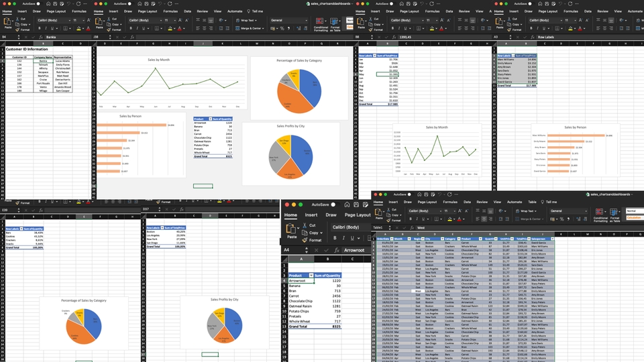Toggle Italic in the Arrowroot A4 window
This screenshot has height=362, width=644.
[x=343, y=238]
